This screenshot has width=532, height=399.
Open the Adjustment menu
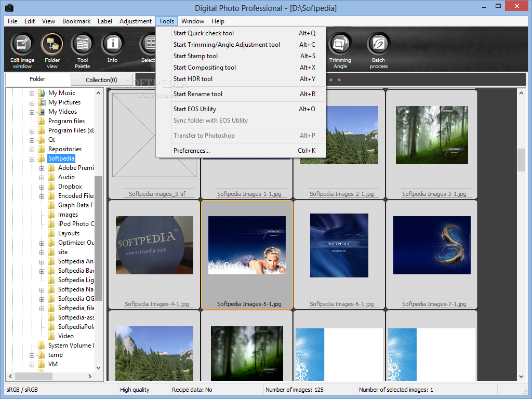click(136, 21)
